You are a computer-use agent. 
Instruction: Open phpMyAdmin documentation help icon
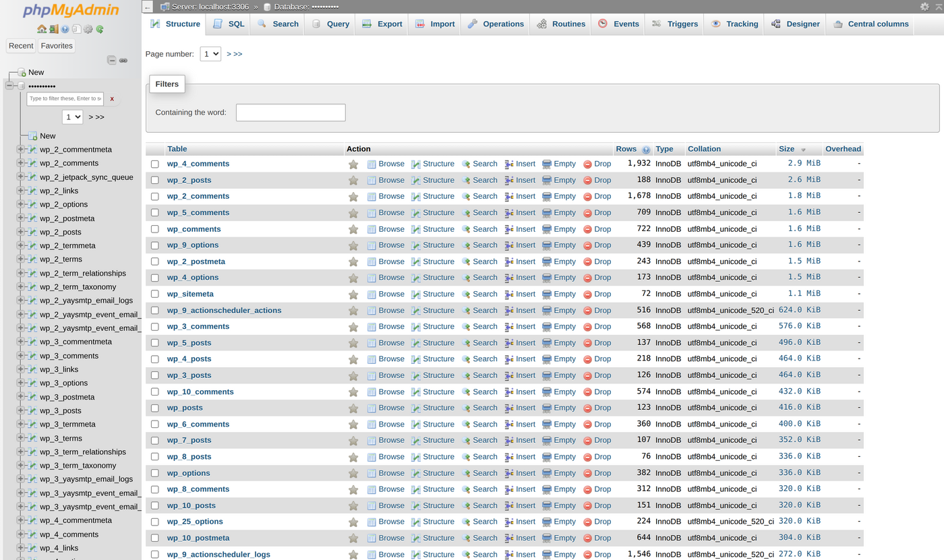65,29
